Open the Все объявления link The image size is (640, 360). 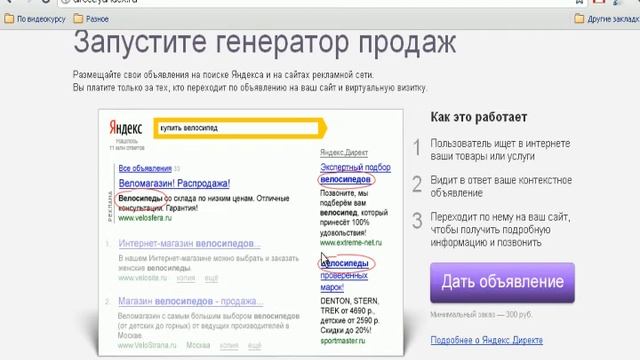[x=145, y=168]
